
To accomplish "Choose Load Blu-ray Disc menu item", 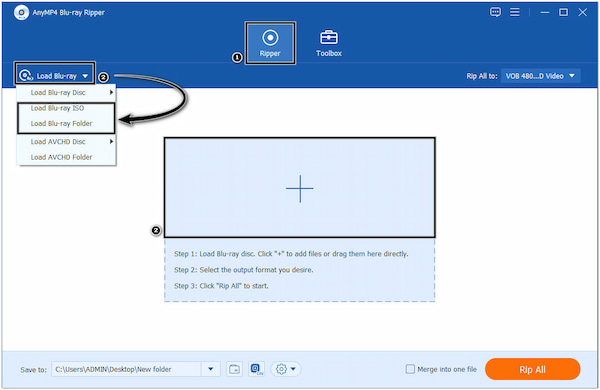I will point(66,93).
